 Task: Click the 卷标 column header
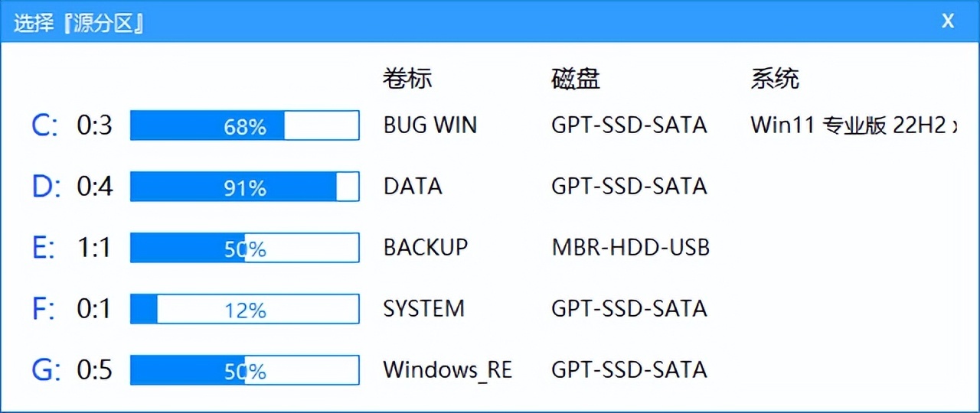coord(407,78)
